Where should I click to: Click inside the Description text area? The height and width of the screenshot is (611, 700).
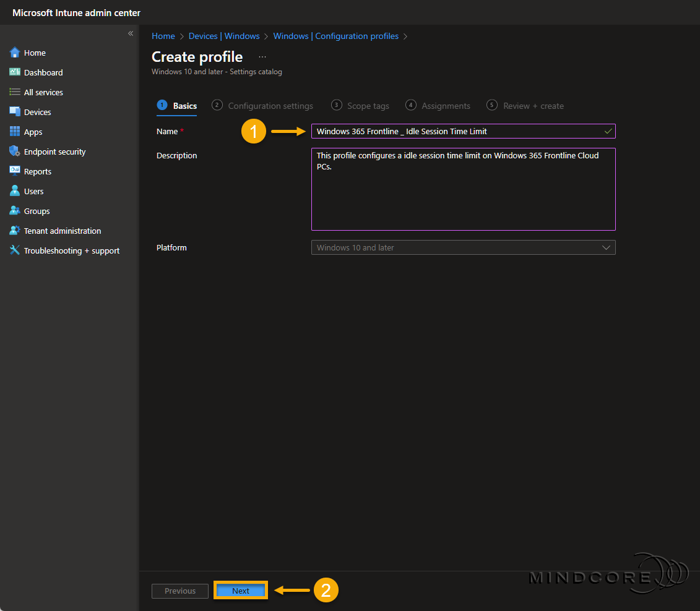click(464, 189)
